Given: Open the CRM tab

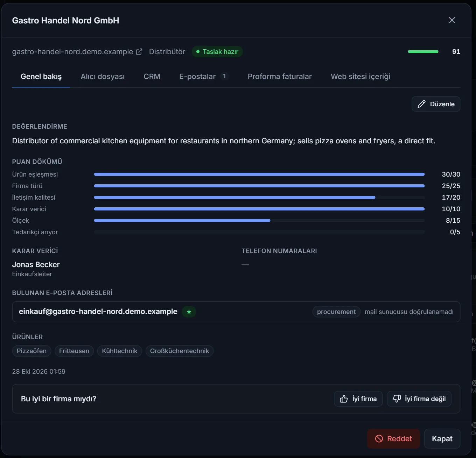Looking at the screenshot, I should click(x=152, y=77).
